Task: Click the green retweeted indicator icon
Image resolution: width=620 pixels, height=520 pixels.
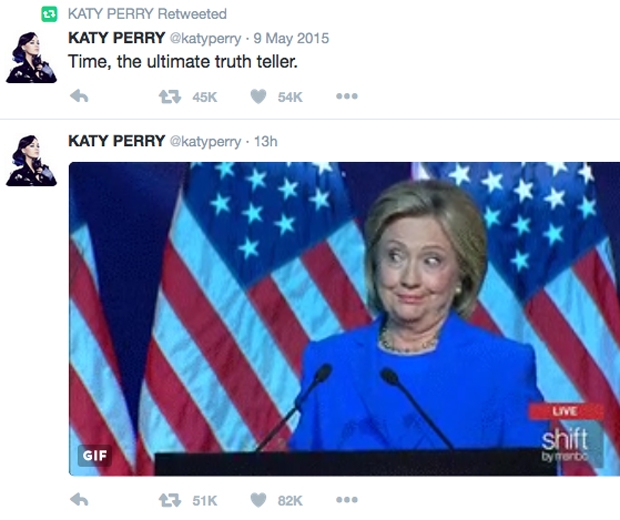Action: [x=49, y=15]
